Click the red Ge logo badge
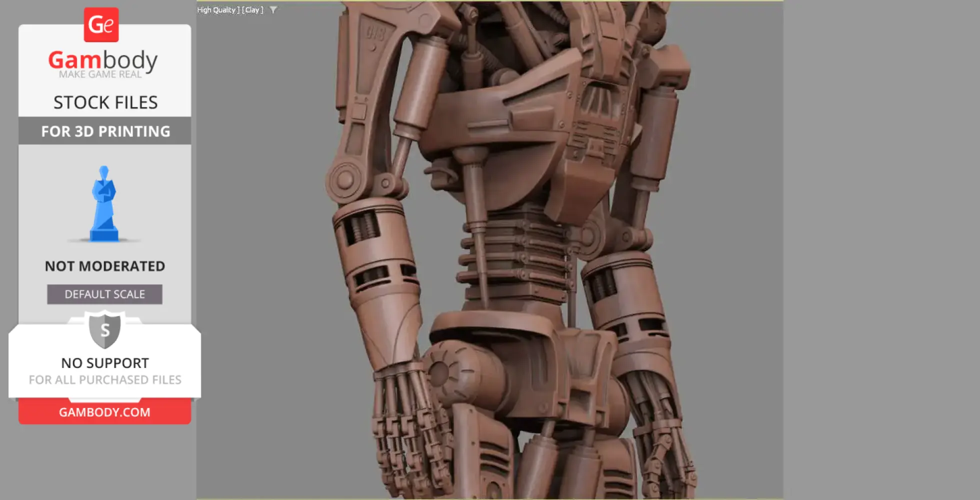980x500 pixels. coord(101,24)
